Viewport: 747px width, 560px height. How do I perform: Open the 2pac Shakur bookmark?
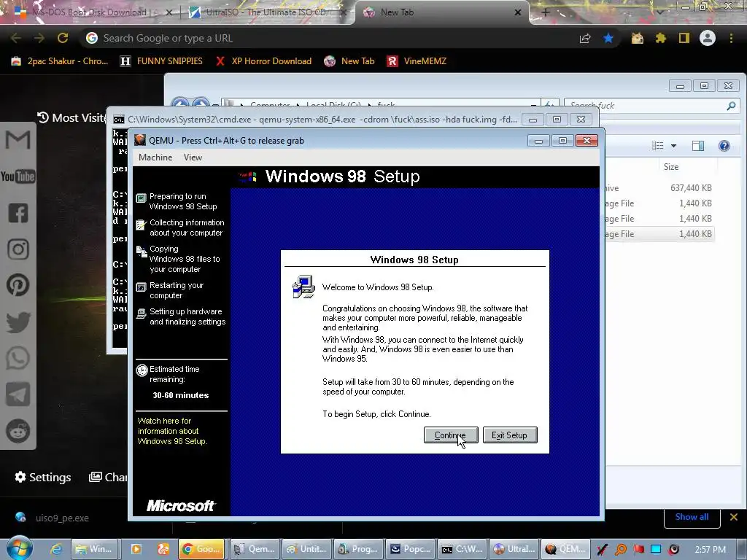tap(60, 61)
